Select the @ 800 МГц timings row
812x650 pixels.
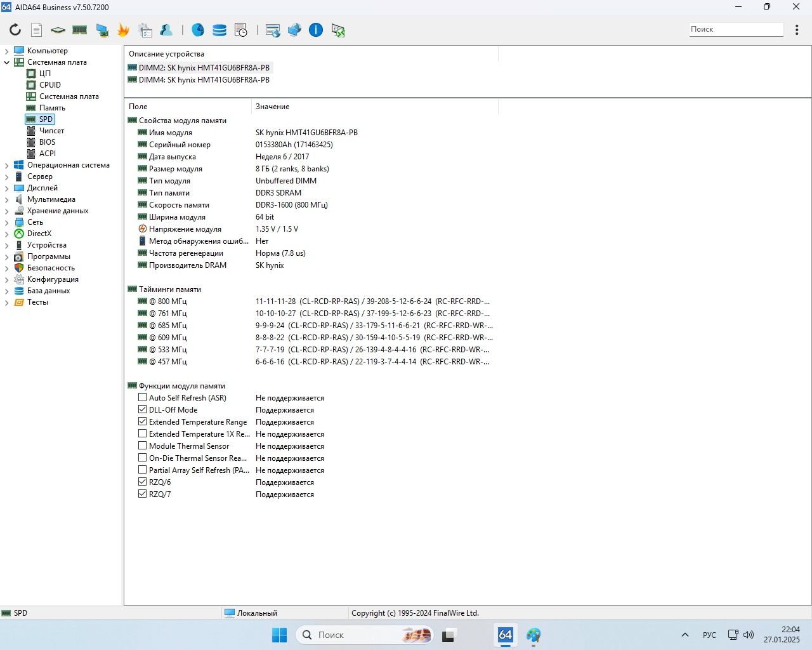click(x=311, y=302)
